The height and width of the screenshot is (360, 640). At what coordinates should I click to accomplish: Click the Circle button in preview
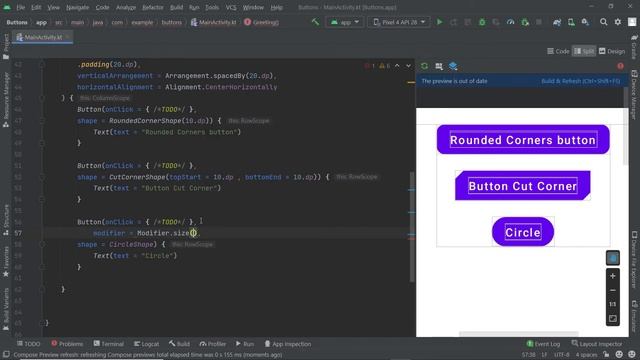click(x=523, y=232)
